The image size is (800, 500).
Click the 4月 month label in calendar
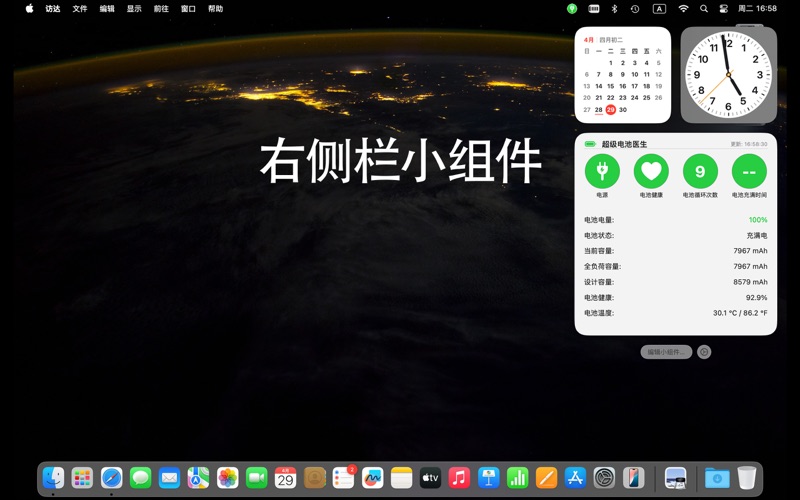(x=589, y=40)
